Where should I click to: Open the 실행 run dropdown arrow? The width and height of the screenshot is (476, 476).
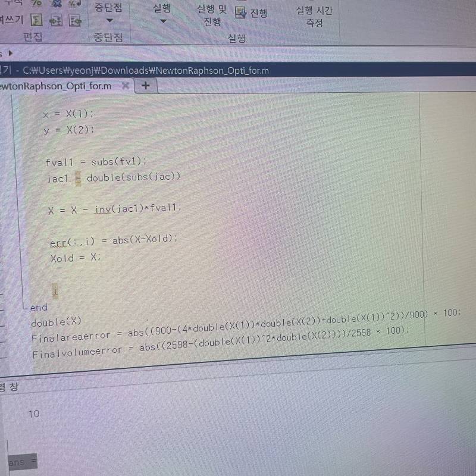[164, 22]
